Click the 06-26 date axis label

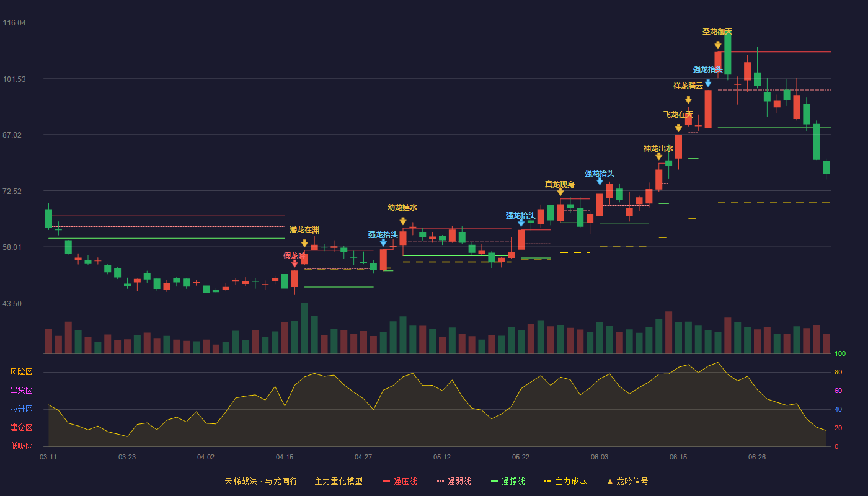tap(757, 457)
